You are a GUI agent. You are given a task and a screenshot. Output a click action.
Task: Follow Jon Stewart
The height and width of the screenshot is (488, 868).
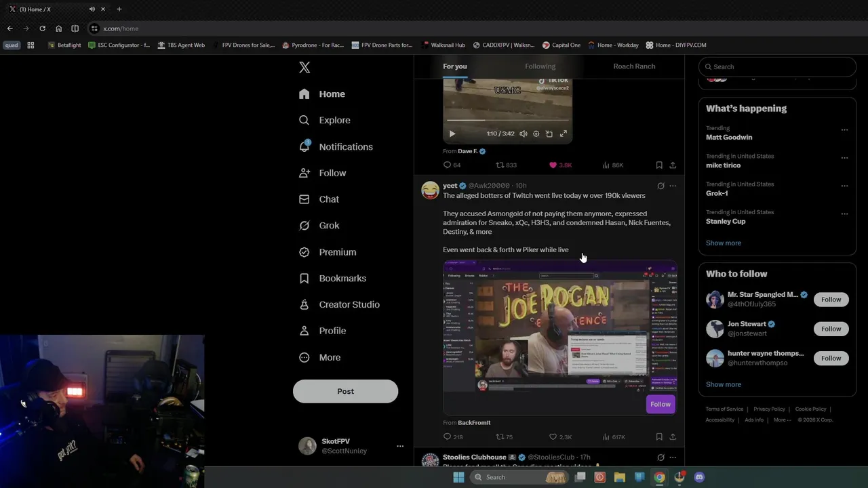pyautogui.click(x=831, y=329)
